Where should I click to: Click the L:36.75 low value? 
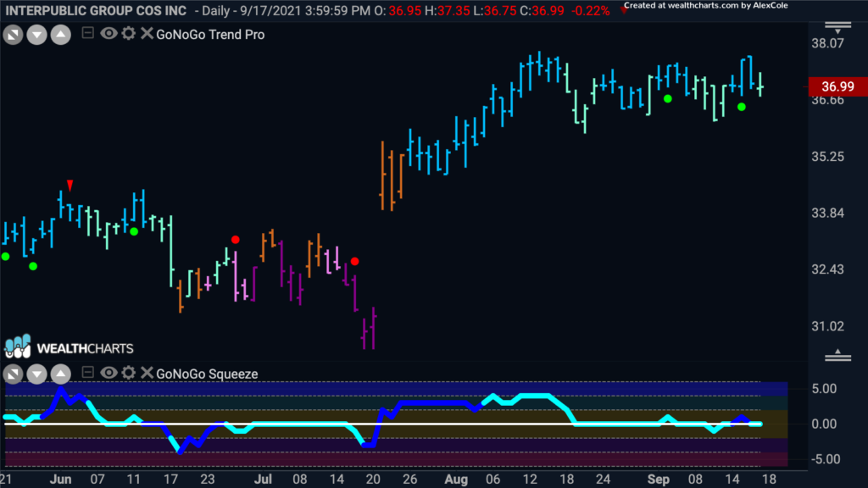[495, 11]
